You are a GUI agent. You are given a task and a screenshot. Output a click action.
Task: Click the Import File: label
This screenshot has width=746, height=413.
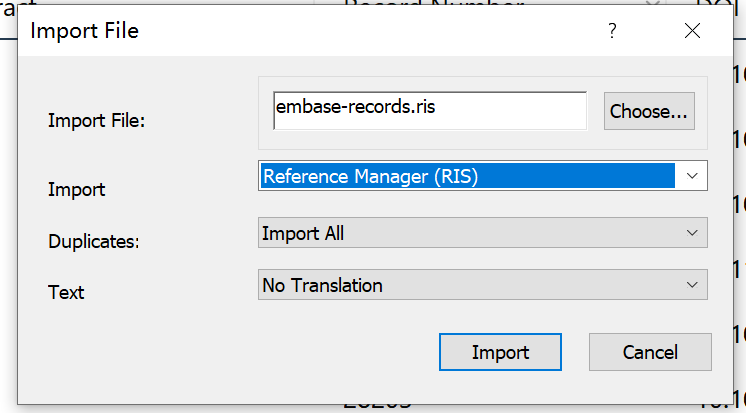click(x=96, y=120)
